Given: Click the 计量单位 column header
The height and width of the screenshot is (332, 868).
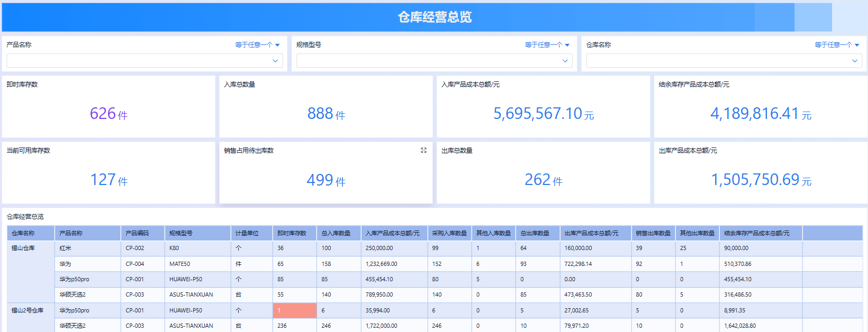Looking at the screenshot, I should pyautogui.click(x=252, y=233).
